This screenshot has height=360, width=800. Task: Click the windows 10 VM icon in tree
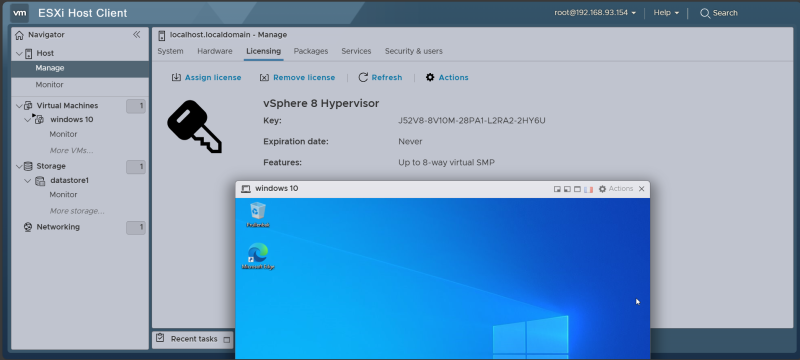pos(39,119)
